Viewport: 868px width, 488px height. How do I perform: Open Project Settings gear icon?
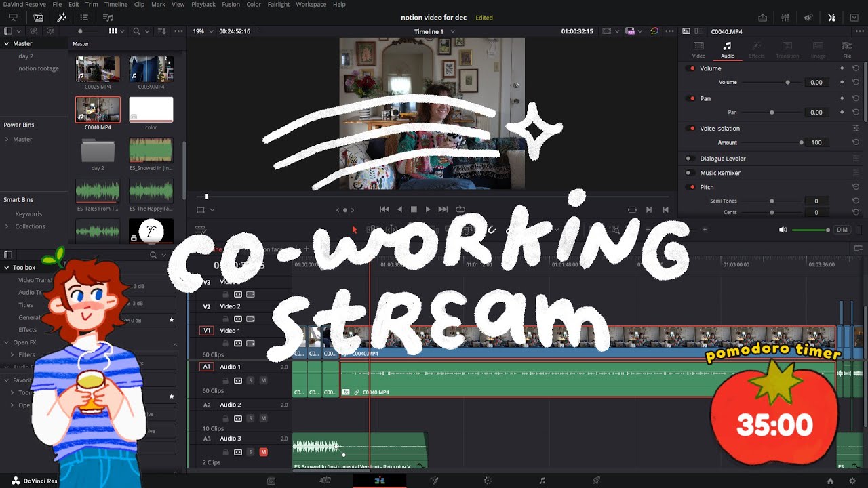point(852,481)
